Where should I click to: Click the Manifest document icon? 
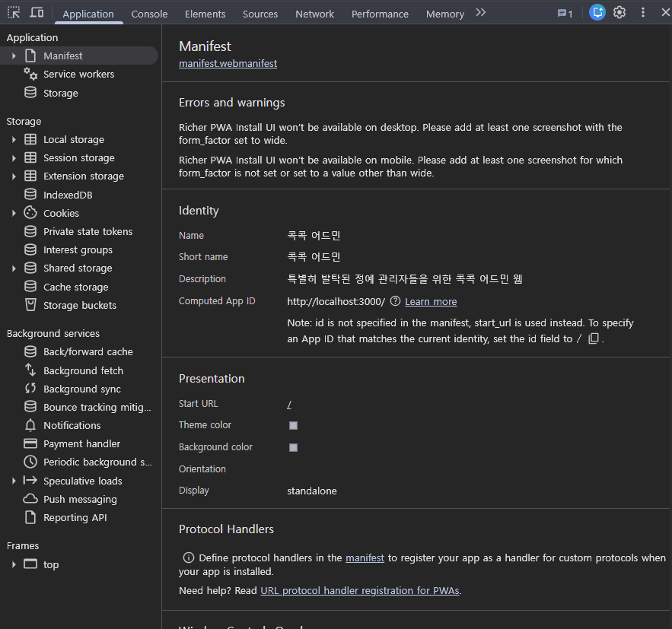30,56
